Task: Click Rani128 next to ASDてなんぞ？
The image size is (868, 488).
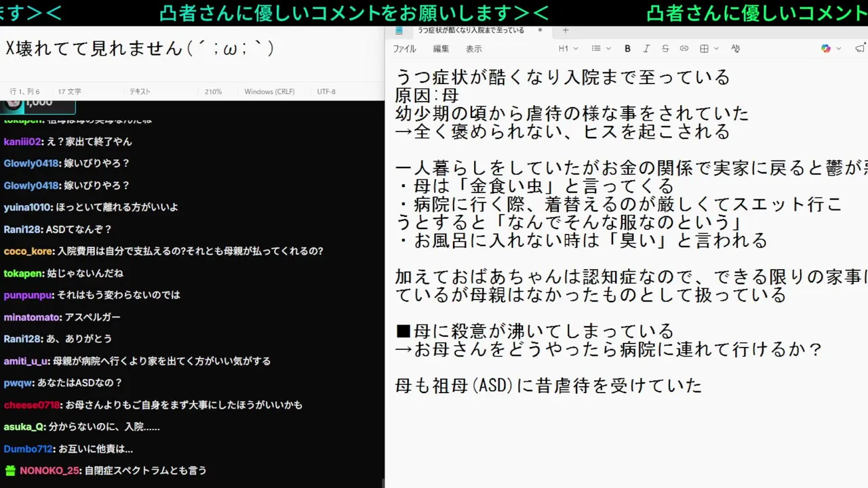Action: (22, 229)
